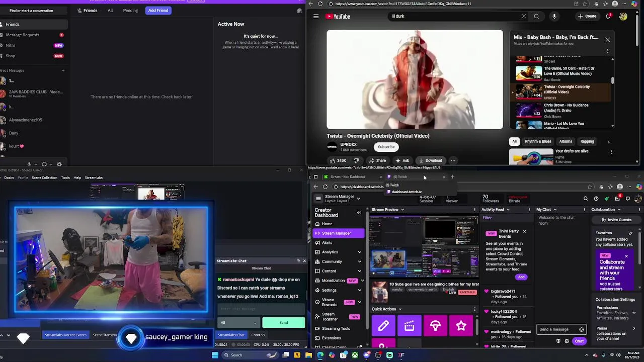Switch to Discord Pending friends tab
The width and height of the screenshot is (644, 362).
click(130, 11)
